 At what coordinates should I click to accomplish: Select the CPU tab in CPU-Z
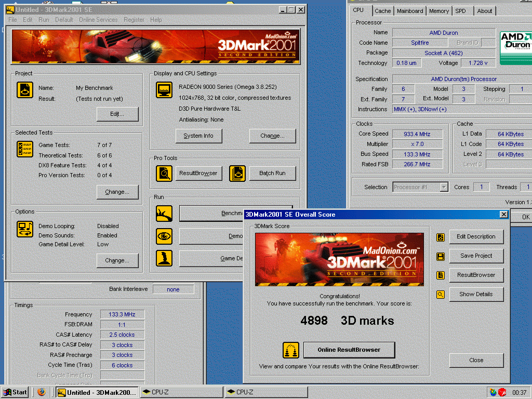pyautogui.click(x=358, y=10)
